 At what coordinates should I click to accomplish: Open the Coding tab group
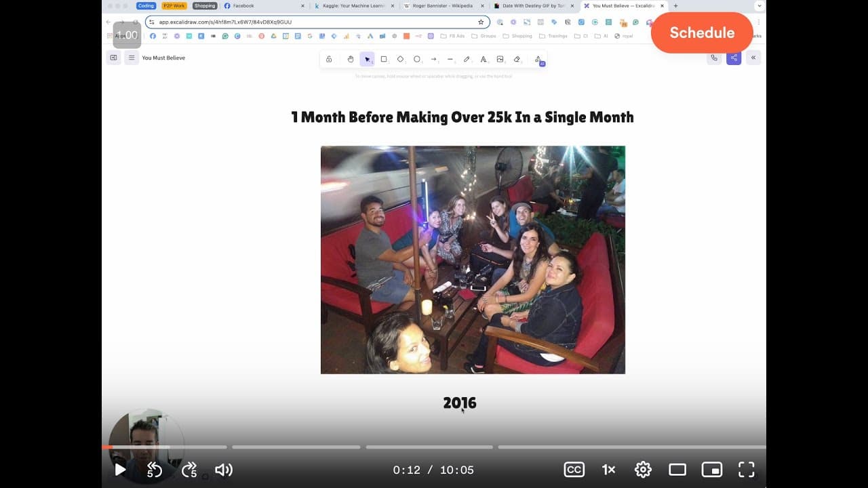[x=146, y=5]
